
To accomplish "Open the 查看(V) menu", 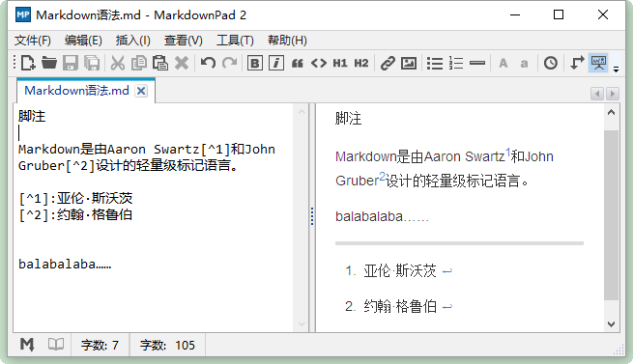I will pos(184,41).
